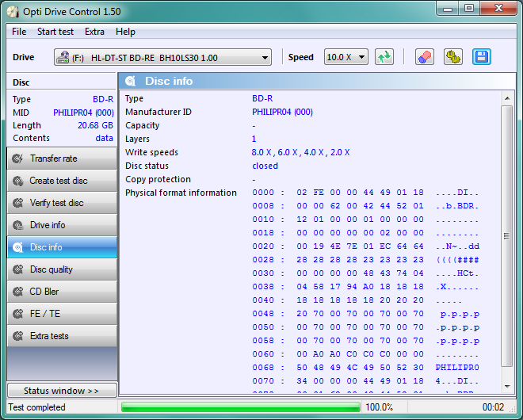Select the Transfer rate test

point(62,158)
